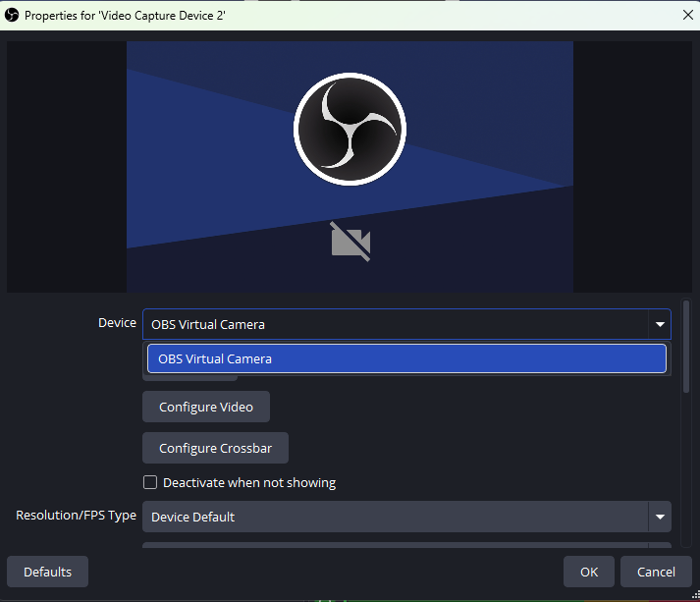700x602 pixels.
Task: Close the Properties dialog window
Action: pos(688,15)
